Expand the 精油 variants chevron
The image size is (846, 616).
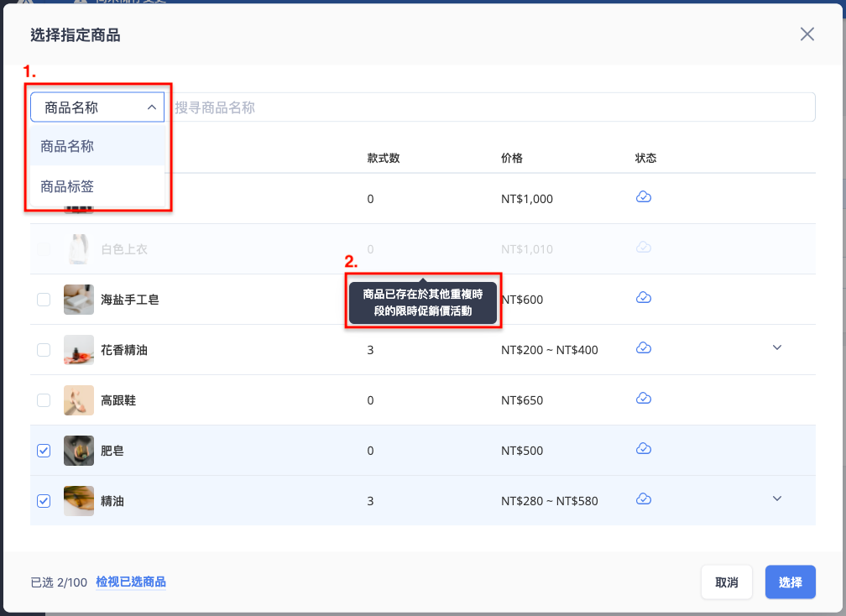(777, 499)
